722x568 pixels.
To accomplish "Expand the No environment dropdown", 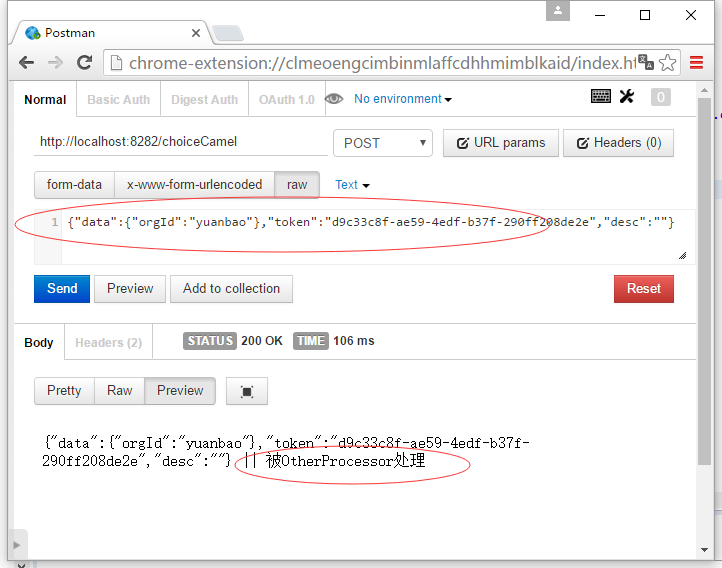I will pos(403,99).
